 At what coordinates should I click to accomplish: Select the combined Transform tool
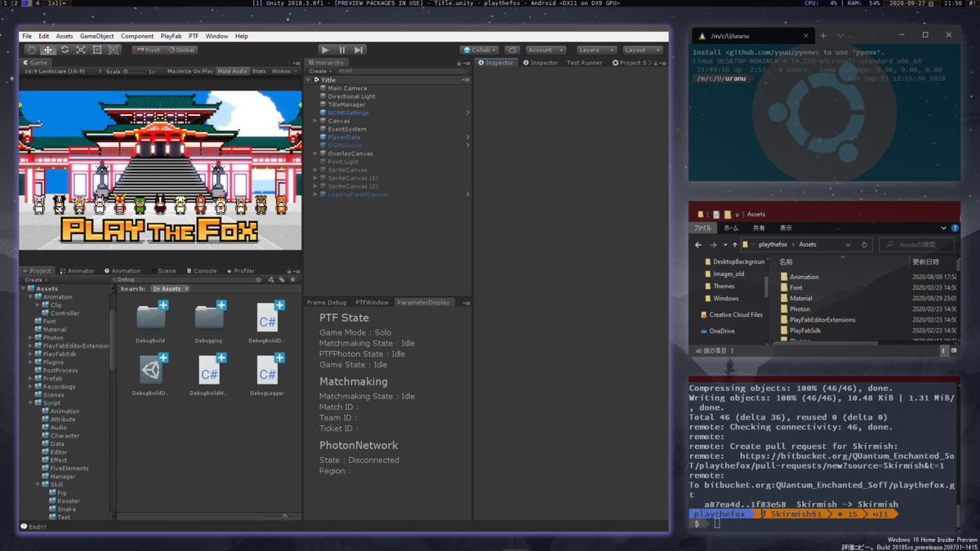114,50
